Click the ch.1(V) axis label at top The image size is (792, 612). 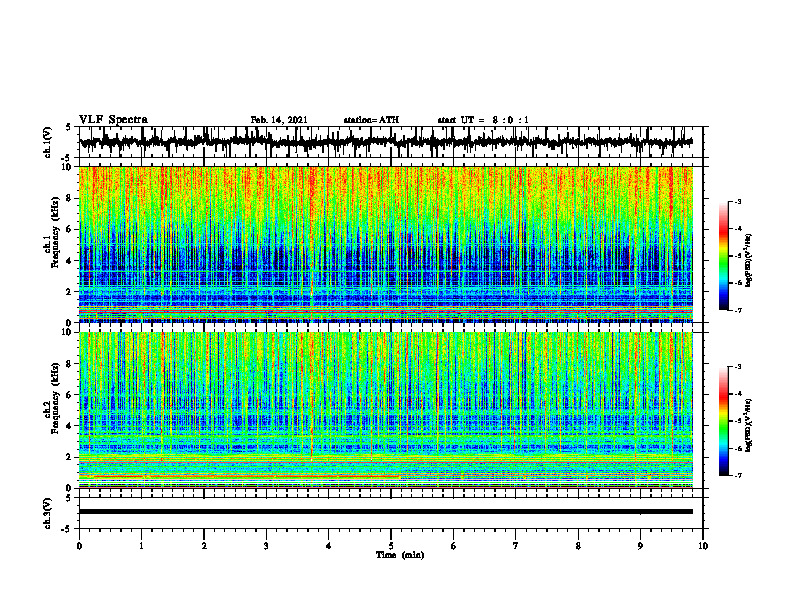click(48, 142)
